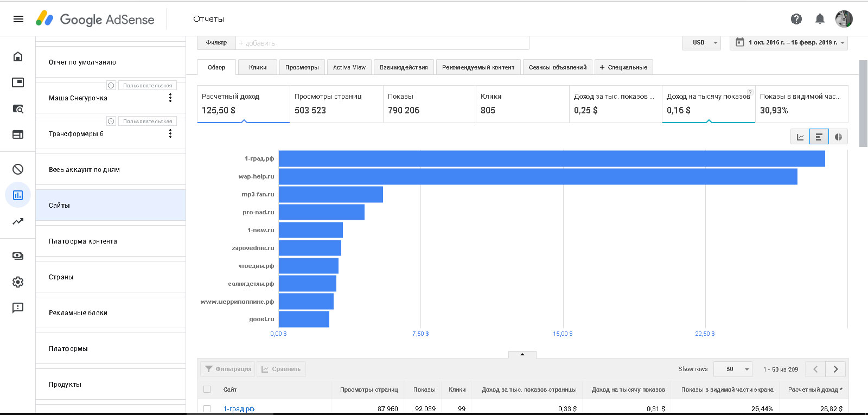Switch to the Обзор tab
868x415 pixels.
(216, 67)
